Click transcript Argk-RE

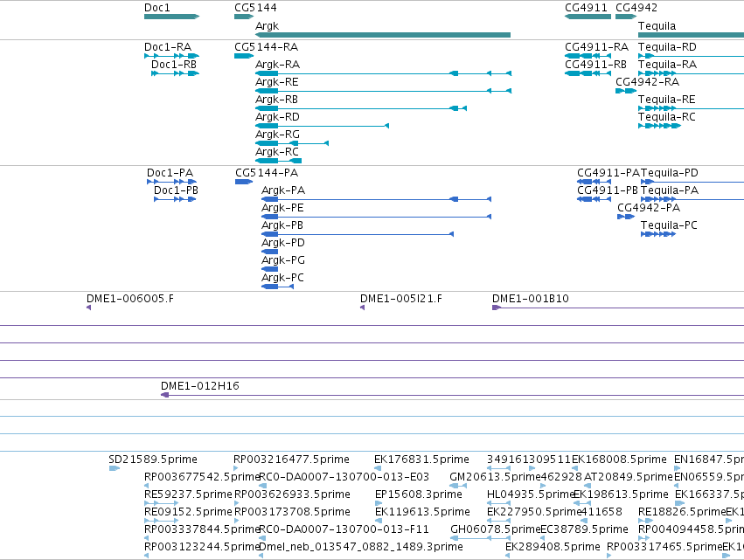click(277, 82)
